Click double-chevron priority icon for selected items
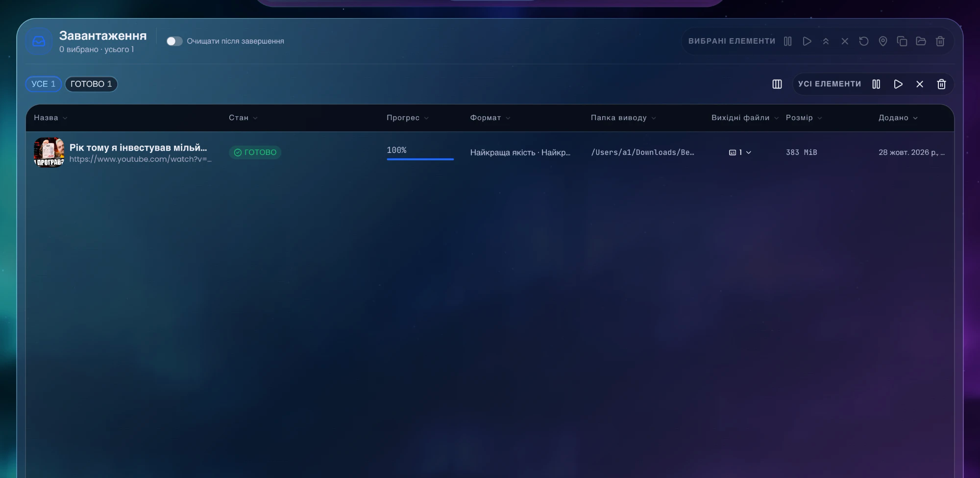Screen dimensions: 980x478 click(x=826, y=41)
